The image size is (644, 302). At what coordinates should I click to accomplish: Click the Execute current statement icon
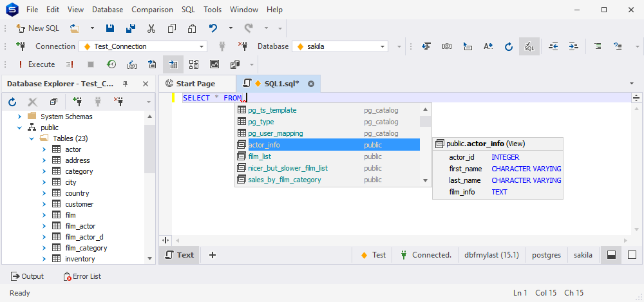[x=70, y=64]
